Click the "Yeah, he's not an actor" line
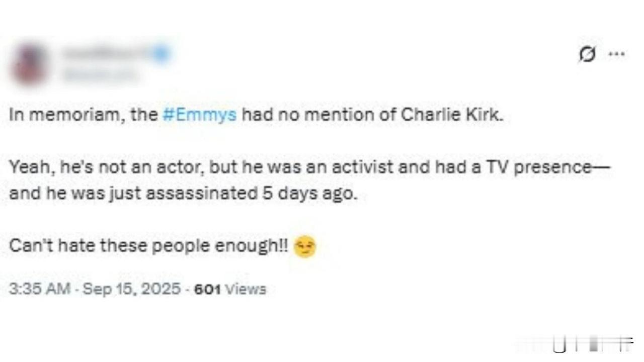Screen dimensions: 644x362 (107, 167)
